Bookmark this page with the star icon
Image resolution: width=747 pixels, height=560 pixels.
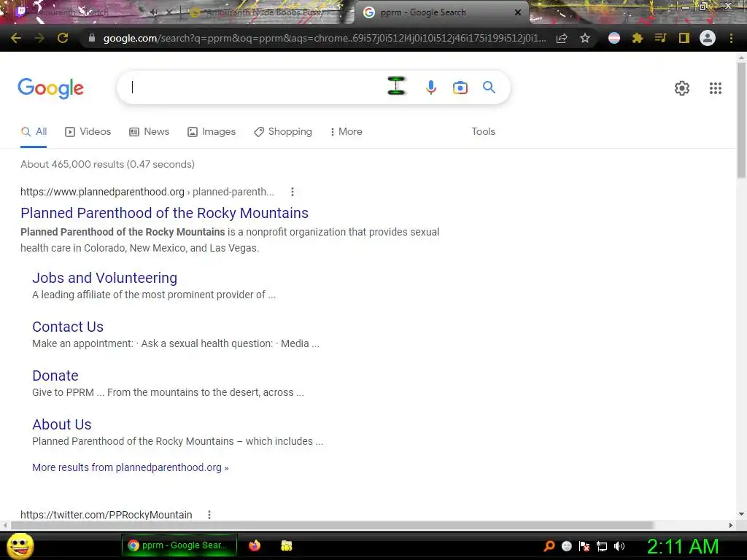(585, 38)
